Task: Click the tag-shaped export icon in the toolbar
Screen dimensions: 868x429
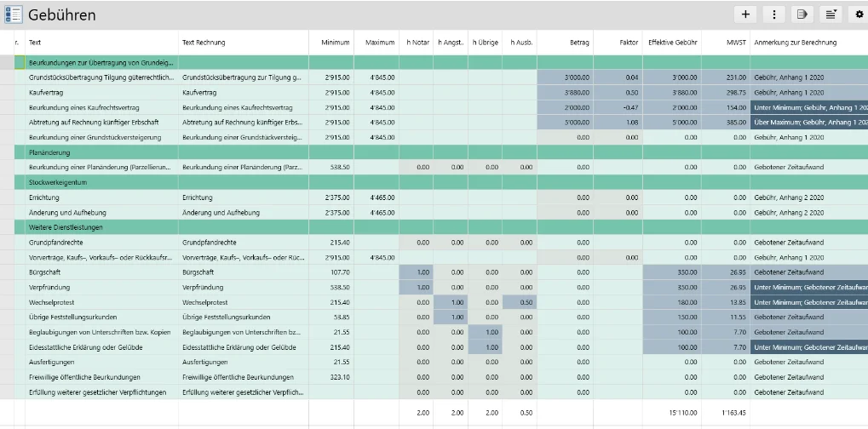Action: tap(802, 15)
